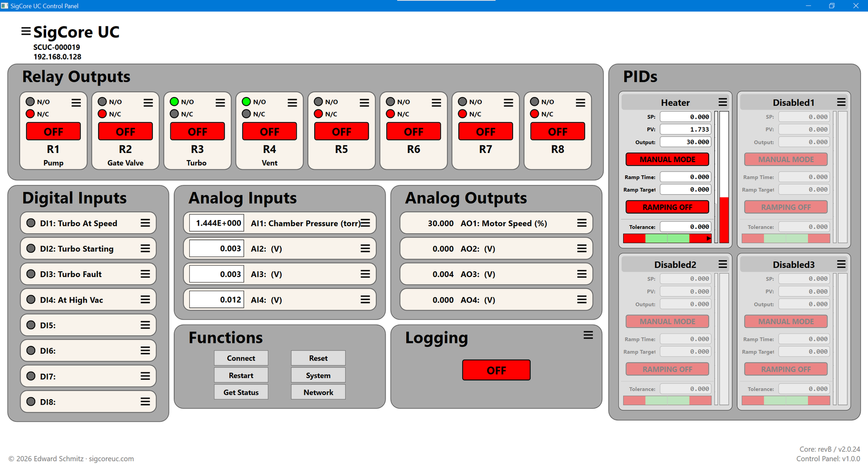Open the AI1 Chamber Pressure menu icon

(366, 223)
